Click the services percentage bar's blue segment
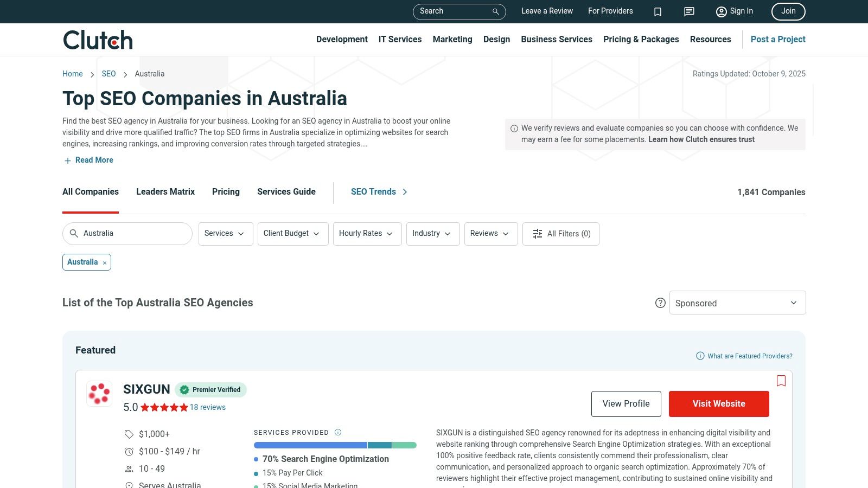The height and width of the screenshot is (488, 868). pyautogui.click(x=310, y=445)
